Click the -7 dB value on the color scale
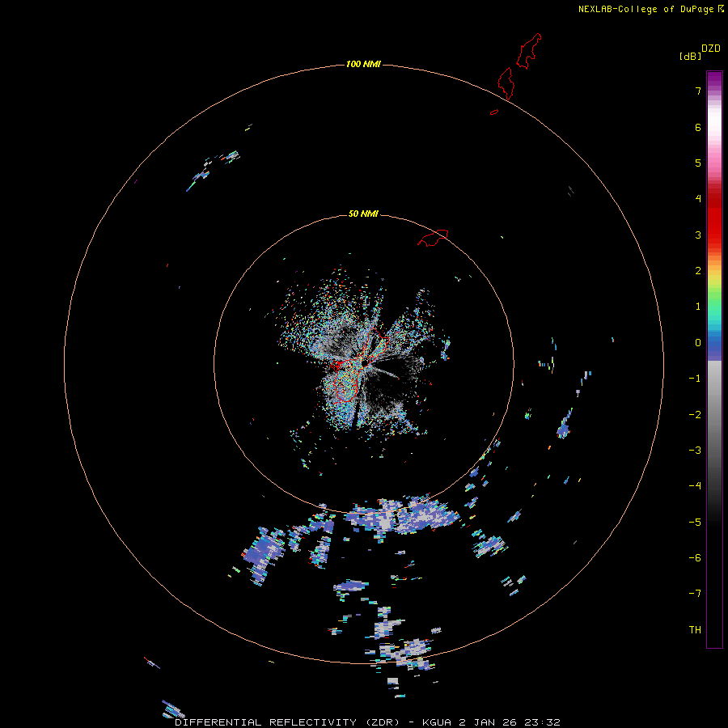 [695, 594]
